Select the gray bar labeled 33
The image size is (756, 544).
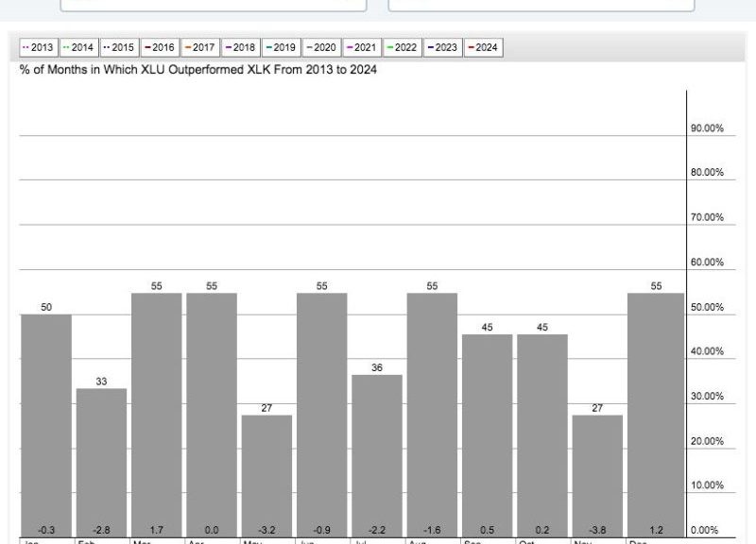click(101, 463)
